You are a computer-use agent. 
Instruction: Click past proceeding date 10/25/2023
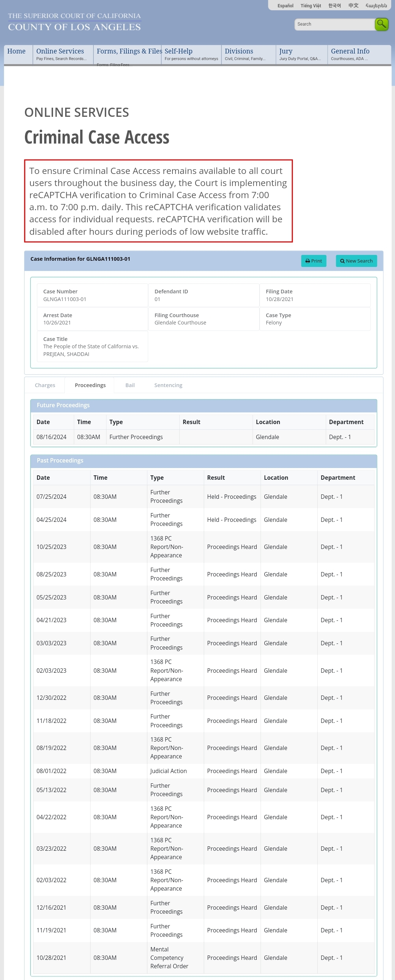51,547
